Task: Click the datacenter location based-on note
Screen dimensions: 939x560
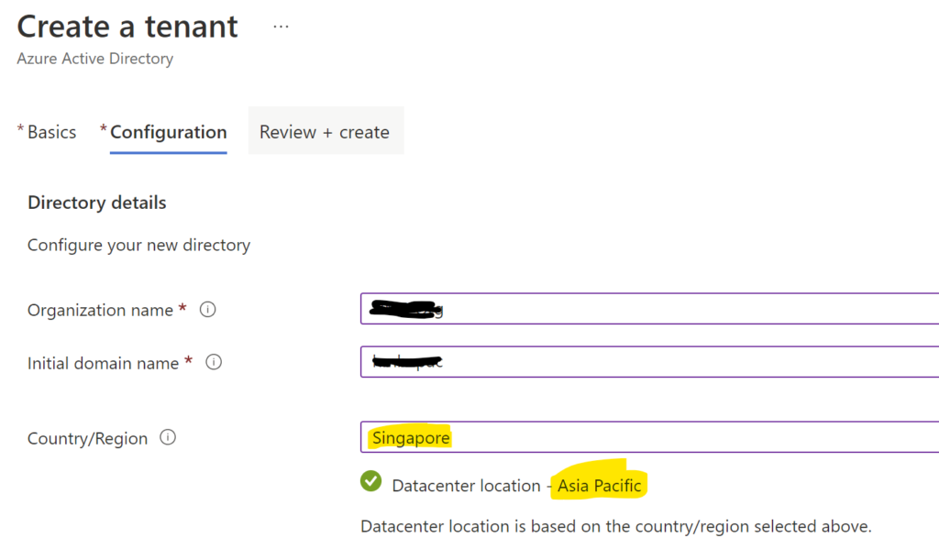Action: click(615, 526)
